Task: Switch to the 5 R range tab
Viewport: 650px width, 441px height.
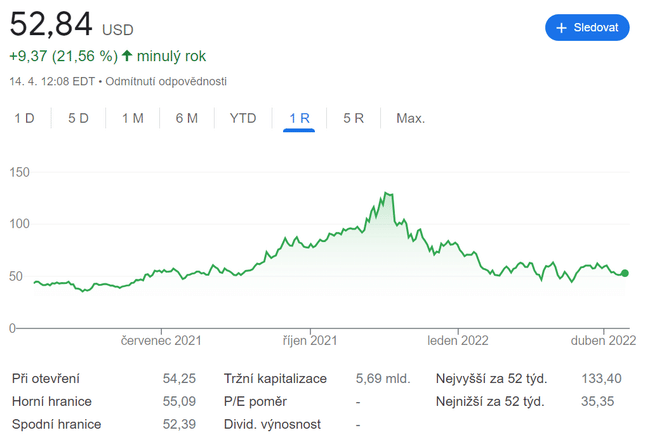Action: pyautogui.click(x=353, y=118)
